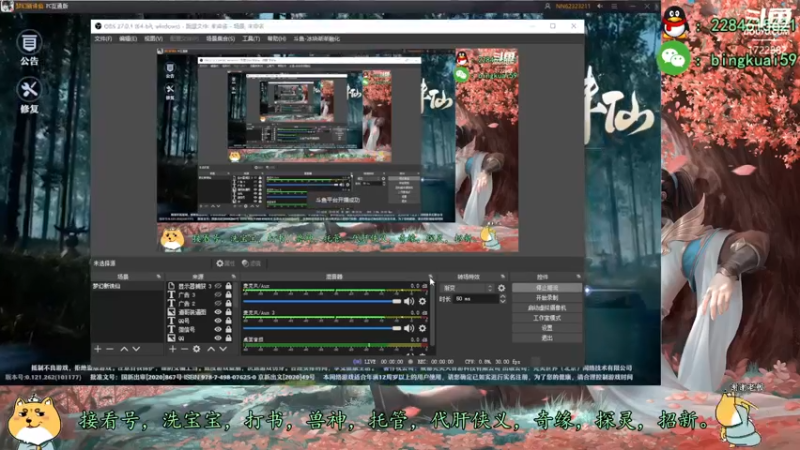Mute the 麦克风/Aux 2 audio channel
This screenshot has height=450, width=800.
pyautogui.click(x=409, y=328)
